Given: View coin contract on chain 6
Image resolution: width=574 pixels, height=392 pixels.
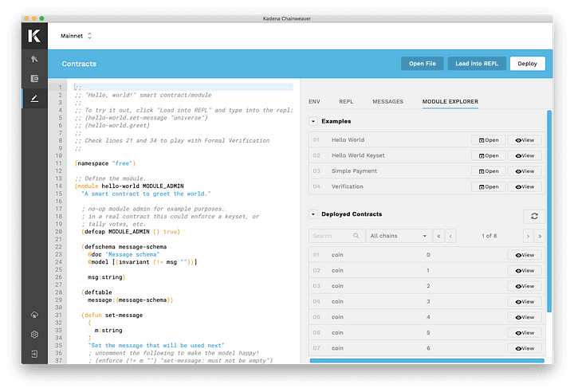Looking at the screenshot, I should (525, 348).
